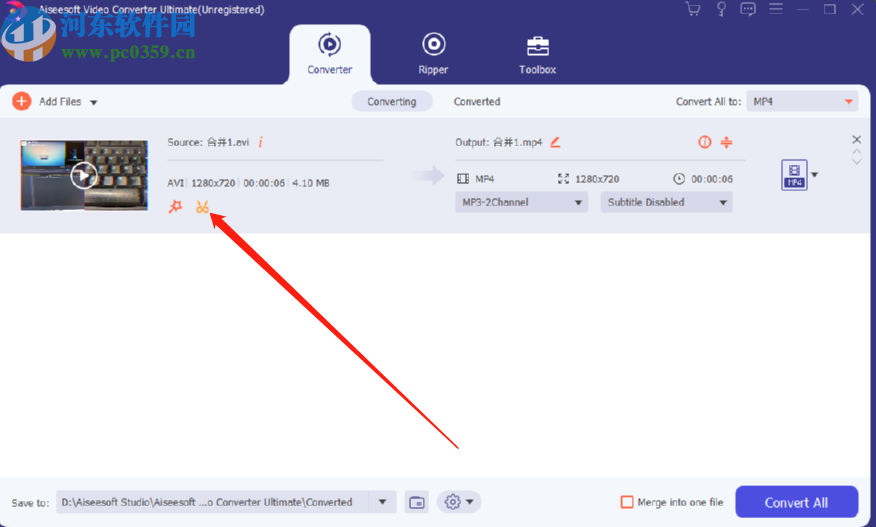Open the Toolbox tab

click(537, 54)
